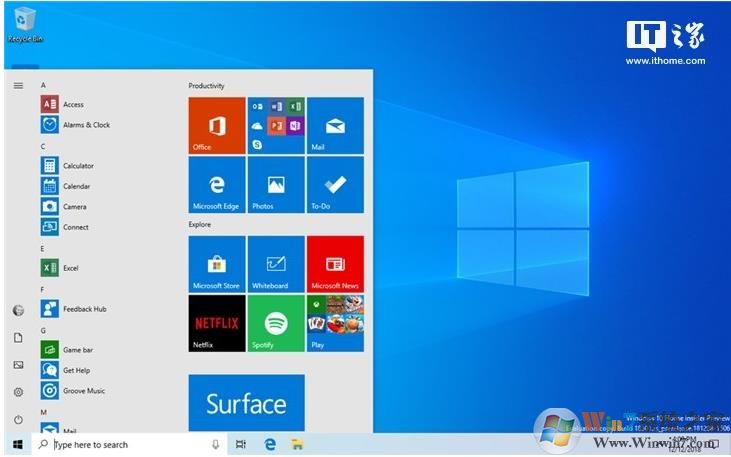Open the user account icon in Start
Image resolution: width=731 pixels, height=457 pixels.
18,310
